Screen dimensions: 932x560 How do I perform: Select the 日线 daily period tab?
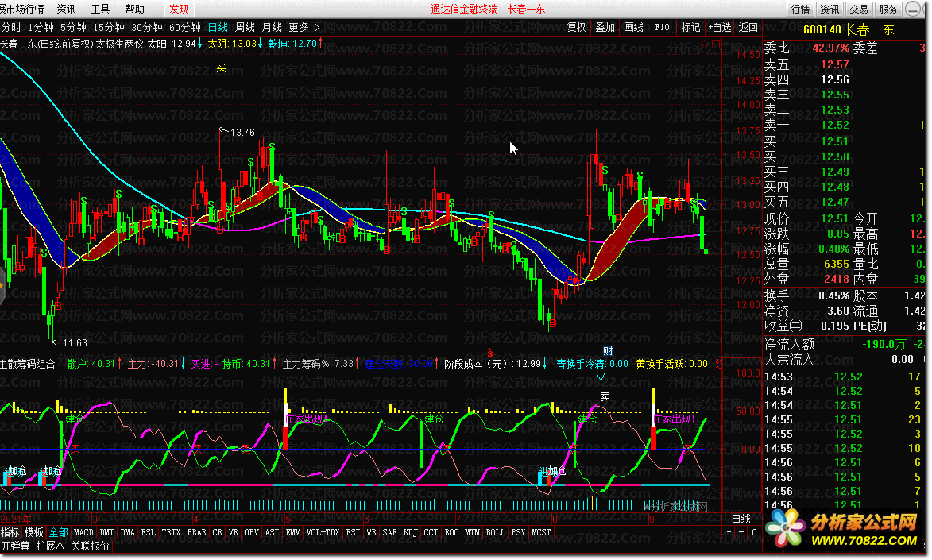pyautogui.click(x=218, y=27)
